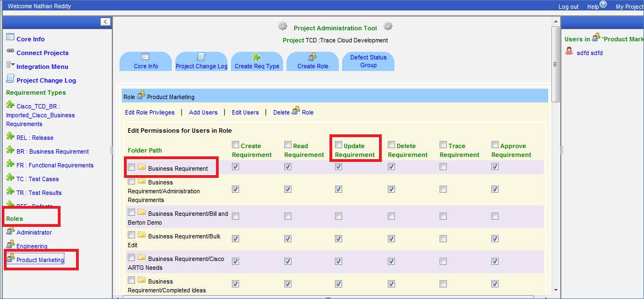Open the Administrator role link

pos(34,232)
